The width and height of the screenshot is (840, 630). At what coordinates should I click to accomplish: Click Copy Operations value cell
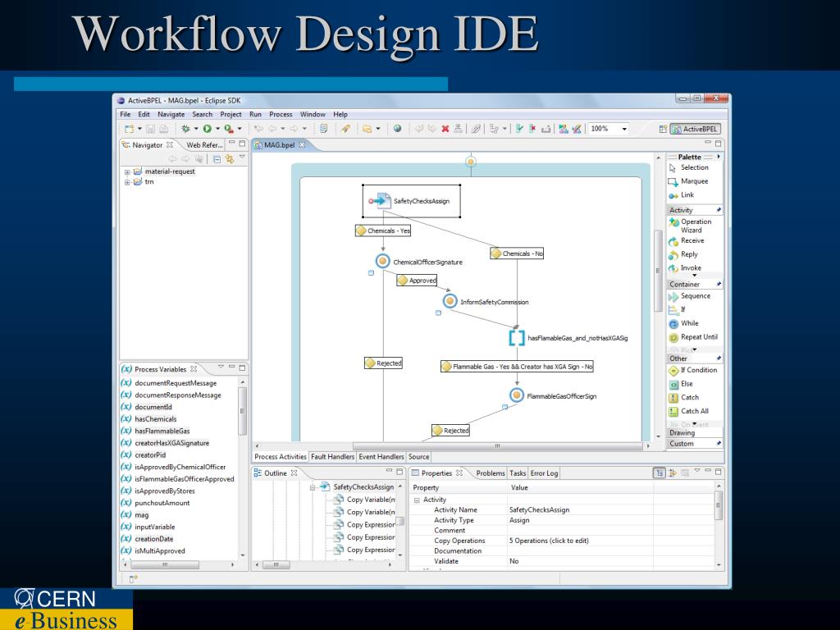point(581,541)
